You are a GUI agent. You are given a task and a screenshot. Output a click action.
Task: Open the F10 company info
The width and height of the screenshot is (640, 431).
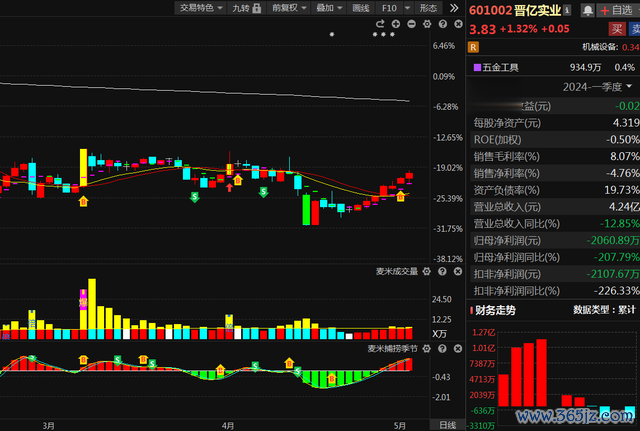389,8
